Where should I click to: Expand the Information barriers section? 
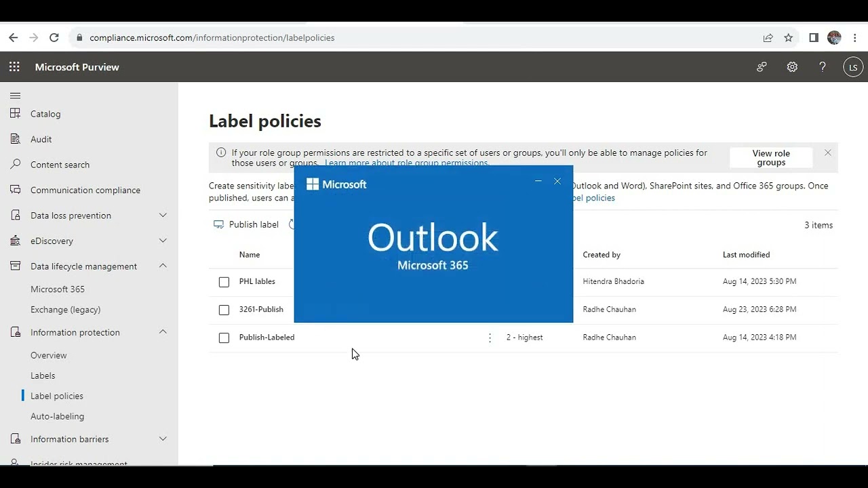point(163,439)
